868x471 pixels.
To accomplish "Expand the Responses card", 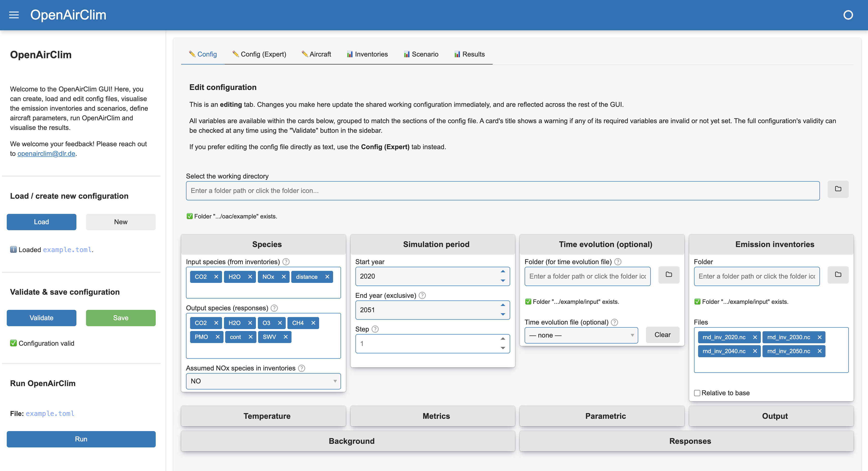I will [687, 441].
